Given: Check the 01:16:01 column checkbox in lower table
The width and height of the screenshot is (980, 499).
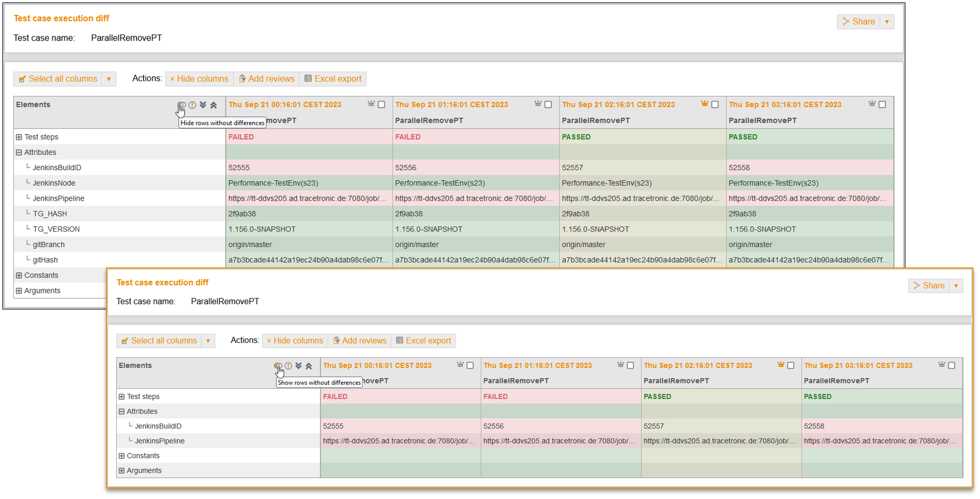Looking at the screenshot, I should coord(630,366).
